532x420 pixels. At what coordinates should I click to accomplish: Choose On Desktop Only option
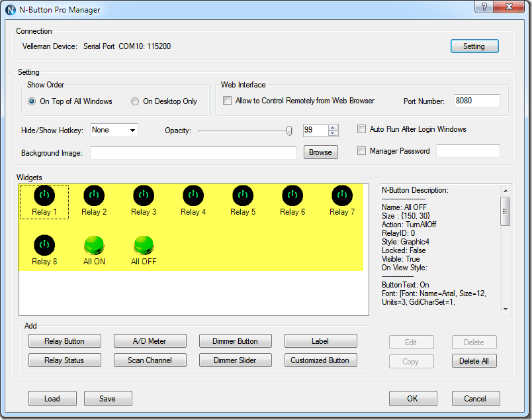[x=135, y=101]
